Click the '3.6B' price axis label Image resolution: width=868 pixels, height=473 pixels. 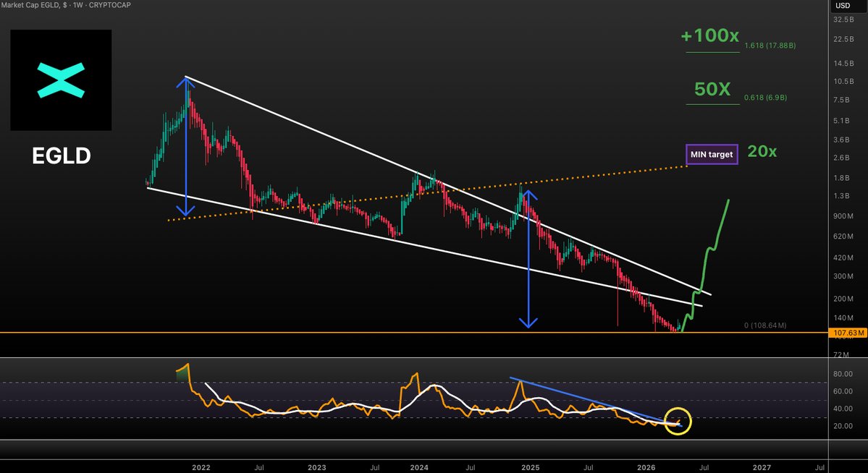pos(841,140)
